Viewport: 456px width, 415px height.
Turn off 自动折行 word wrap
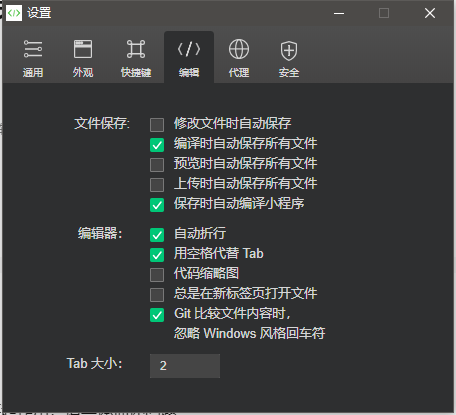[x=157, y=235]
